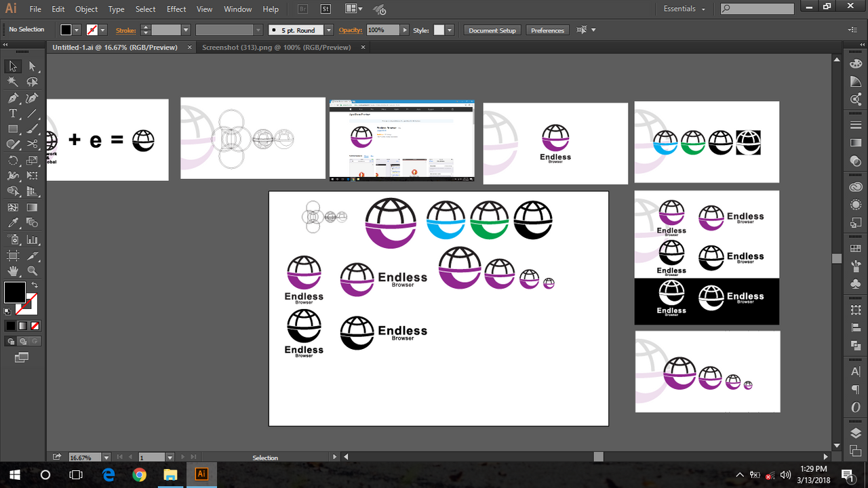Viewport: 868px width, 488px height.
Task: Expand the opacity slider arrow
Action: [x=405, y=30]
